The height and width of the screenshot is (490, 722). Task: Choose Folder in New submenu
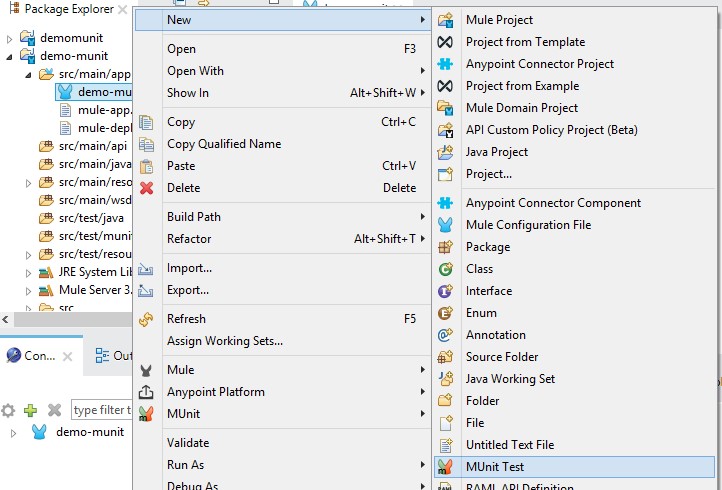(x=575, y=401)
